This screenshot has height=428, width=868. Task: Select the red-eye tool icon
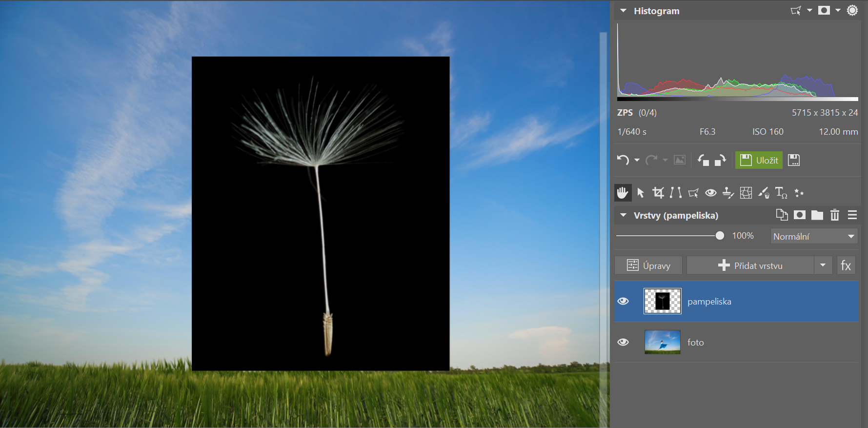tap(711, 193)
